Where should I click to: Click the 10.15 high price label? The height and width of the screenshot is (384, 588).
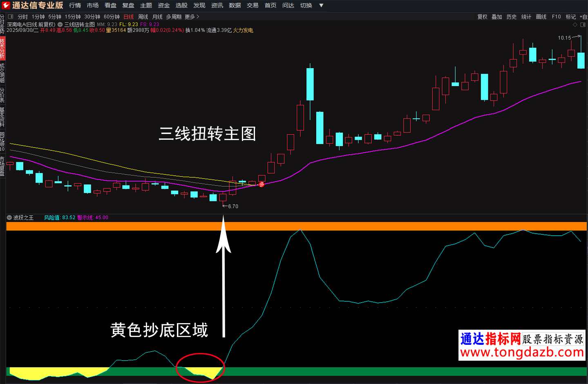[564, 38]
